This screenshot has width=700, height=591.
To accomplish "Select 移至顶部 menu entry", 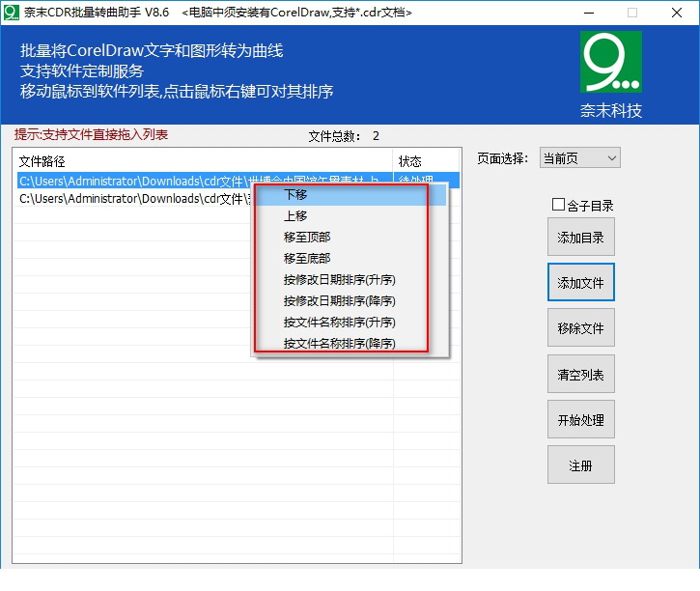I will click(350, 237).
